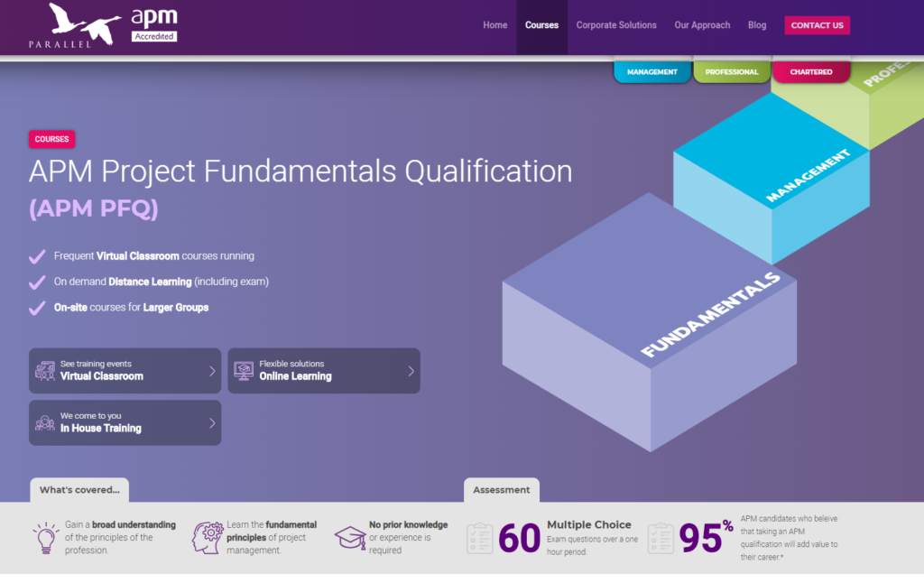This screenshot has height=583, width=924.
Task: Click the 60 exam questions number
Action: coord(519,538)
